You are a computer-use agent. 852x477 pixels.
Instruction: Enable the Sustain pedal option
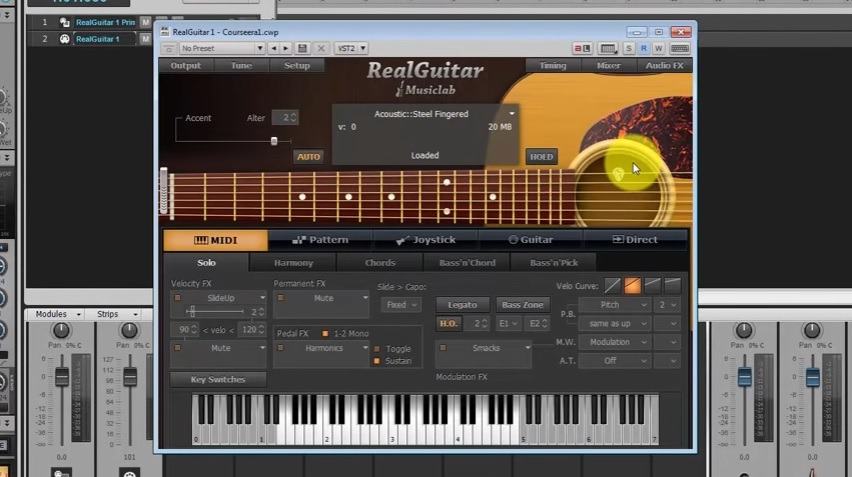coord(377,361)
